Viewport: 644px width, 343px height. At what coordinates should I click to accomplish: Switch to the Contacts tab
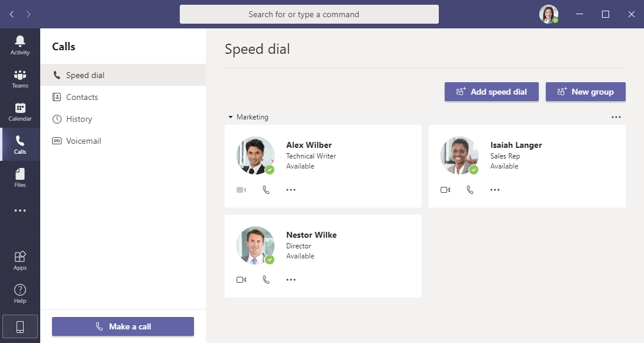click(x=82, y=97)
